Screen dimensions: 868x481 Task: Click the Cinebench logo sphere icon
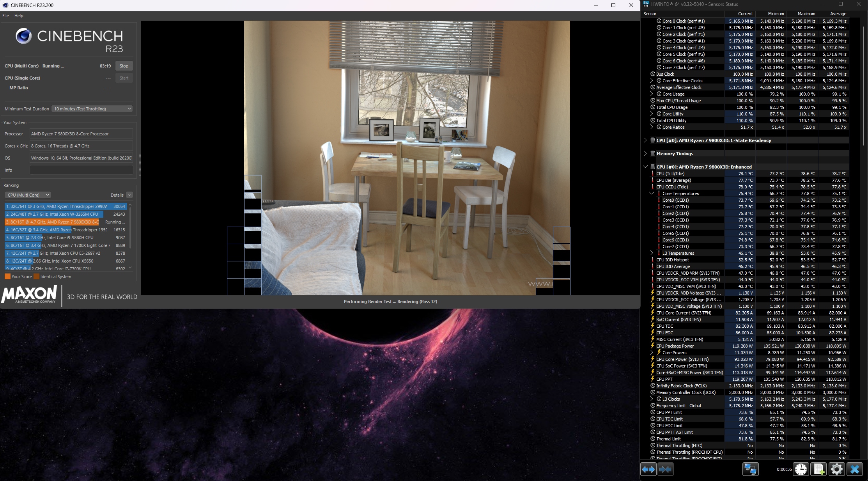[x=23, y=36]
